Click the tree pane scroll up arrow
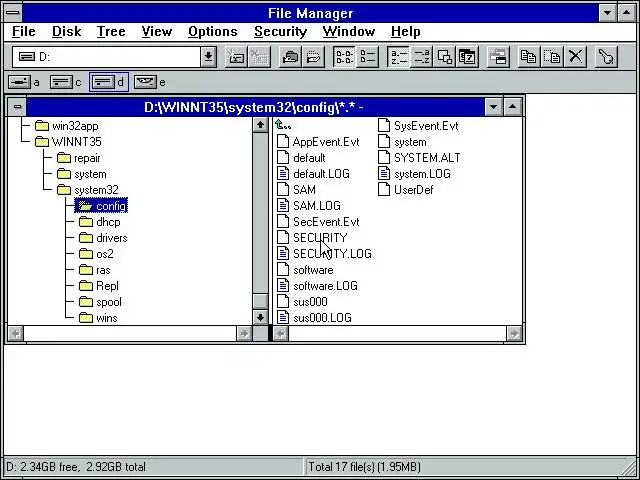The height and width of the screenshot is (480, 640). pyautogui.click(x=260, y=125)
